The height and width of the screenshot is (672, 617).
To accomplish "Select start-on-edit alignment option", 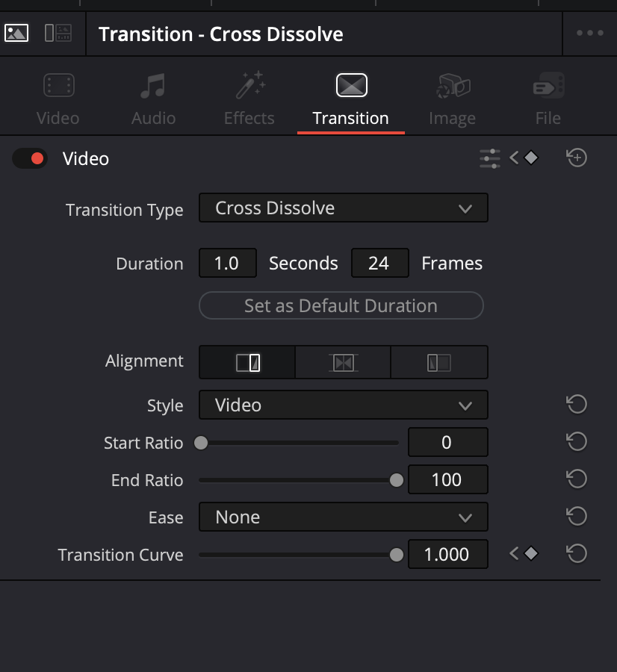I will pos(439,363).
